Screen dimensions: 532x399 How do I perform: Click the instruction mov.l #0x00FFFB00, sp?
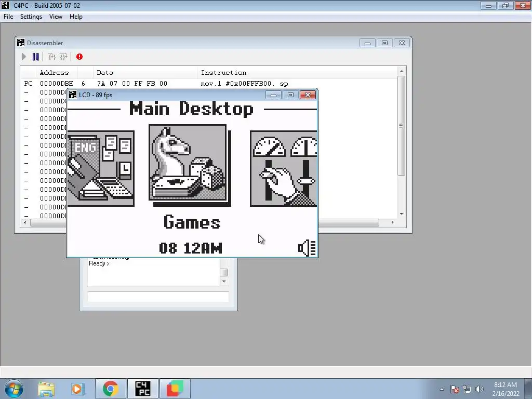[x=244, y=84]
